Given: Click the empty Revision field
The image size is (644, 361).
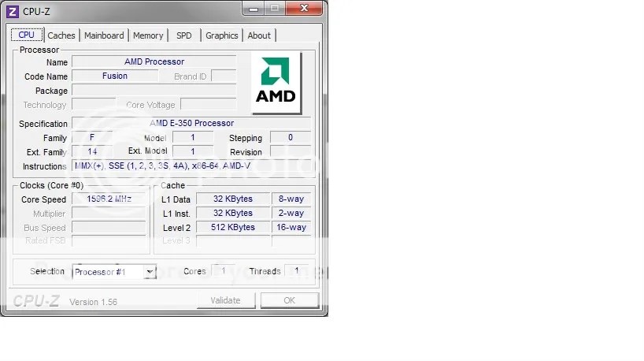Looking at the screenshot, I should 291,151.
